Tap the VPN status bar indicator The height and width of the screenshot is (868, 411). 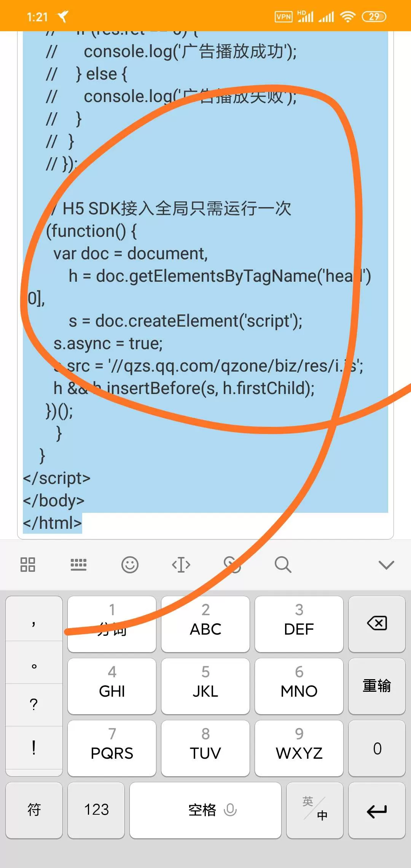click(284, 17)
